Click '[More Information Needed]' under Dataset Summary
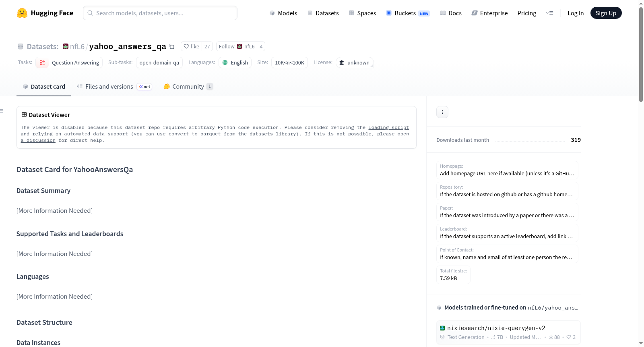Image resolution: width=644 pixels, height=347 pixels. 54,211
